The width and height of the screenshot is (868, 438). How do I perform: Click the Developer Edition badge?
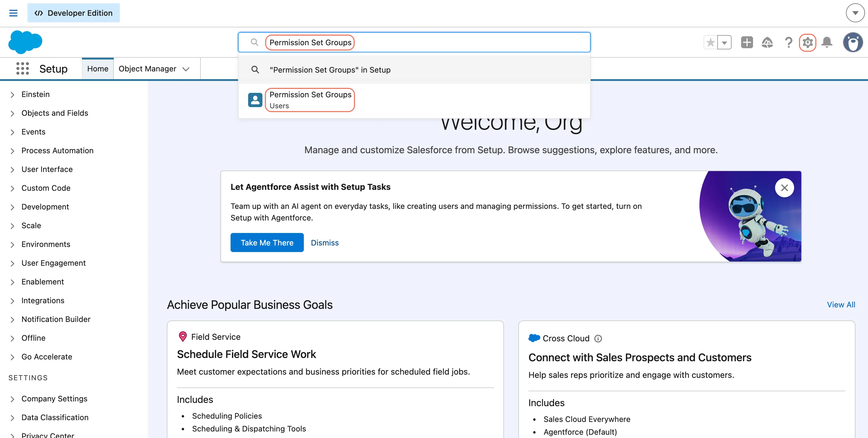[x=74, y=13]
